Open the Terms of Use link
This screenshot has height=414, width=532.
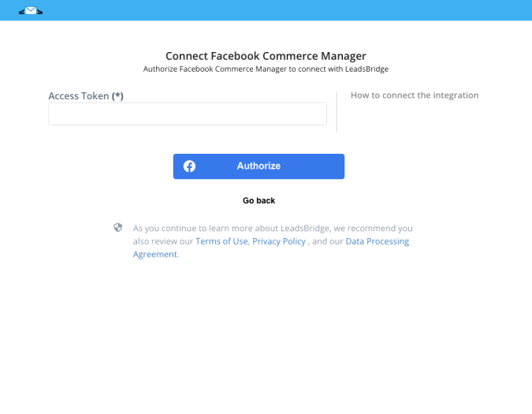[x=221, y=241]
